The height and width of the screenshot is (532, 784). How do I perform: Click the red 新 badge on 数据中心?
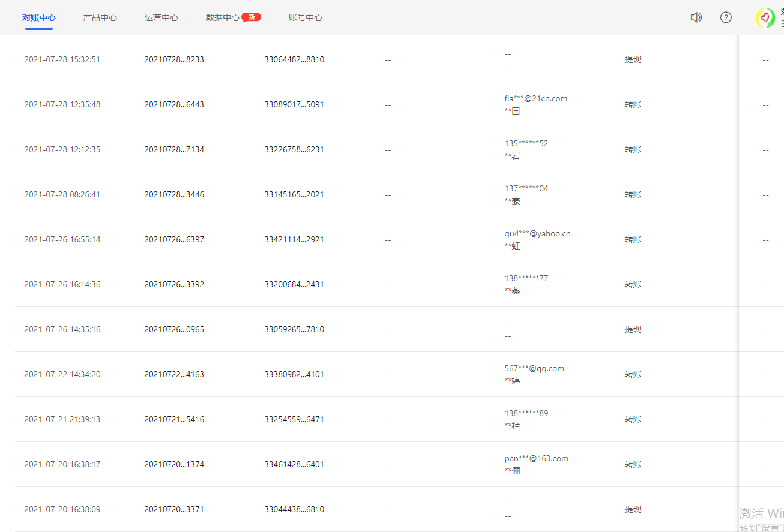(x=251, y=17)
